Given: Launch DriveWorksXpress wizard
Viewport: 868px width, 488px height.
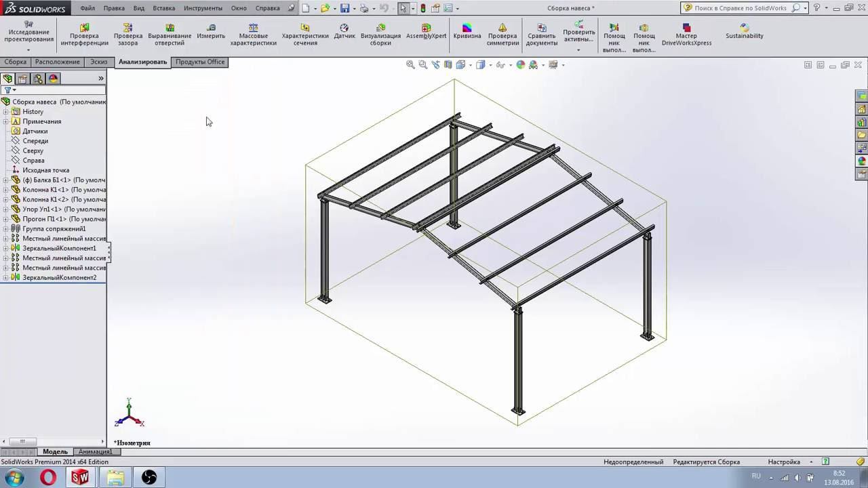Looking at the screenshot, I should click(x=686, y=35).
